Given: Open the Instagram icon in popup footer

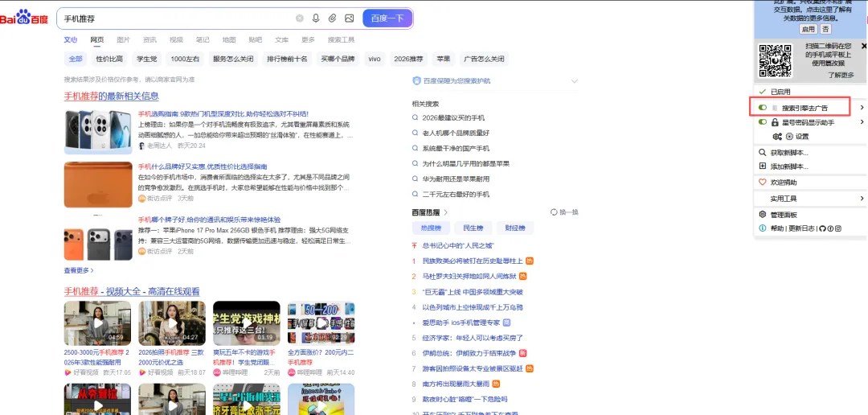Looking at the screenshot, I should point(838,228).
